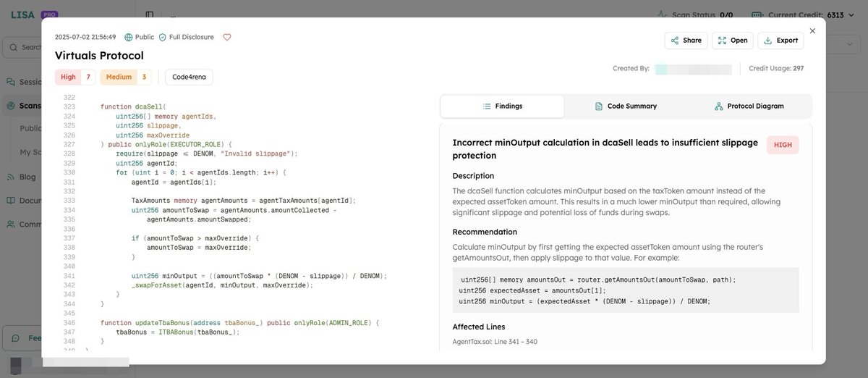This screenshot has height=378, width=868.
Task: Click code line 328 require slippage check
Action: [x=207, y=154]
